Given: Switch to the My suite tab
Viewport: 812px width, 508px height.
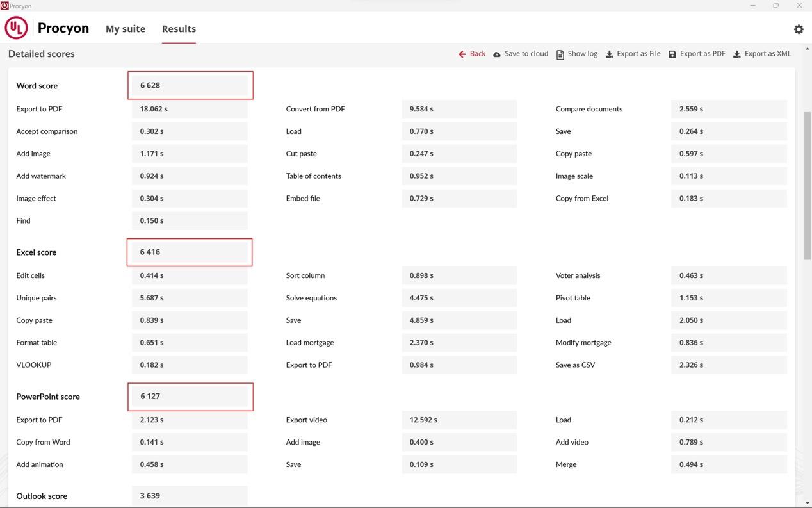Looking at the screenshot, I should 126,29.
